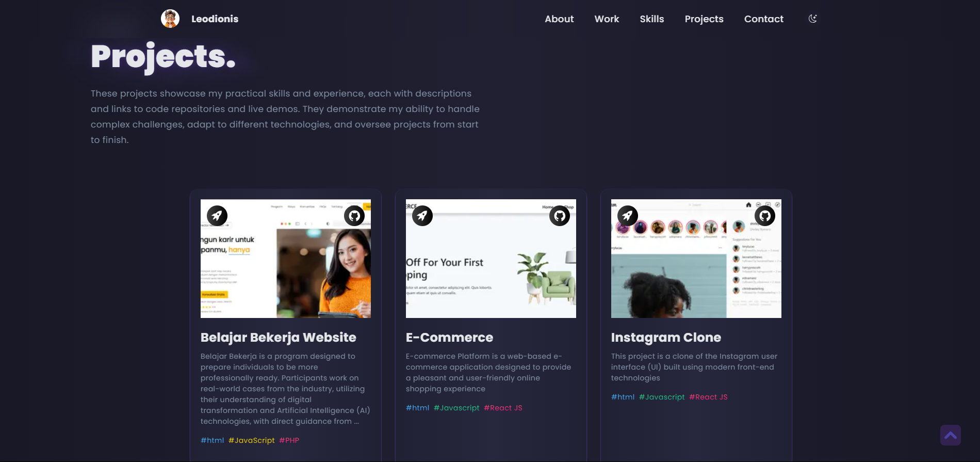980x462 pixels.
Task: Select the Instagram Clone preview image
Action: [x=696, y=268]
